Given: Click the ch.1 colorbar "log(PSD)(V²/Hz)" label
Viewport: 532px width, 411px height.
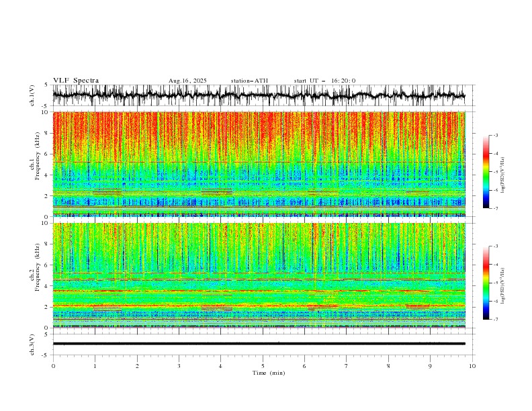Looking at the screenshot, I should (503, 175).
